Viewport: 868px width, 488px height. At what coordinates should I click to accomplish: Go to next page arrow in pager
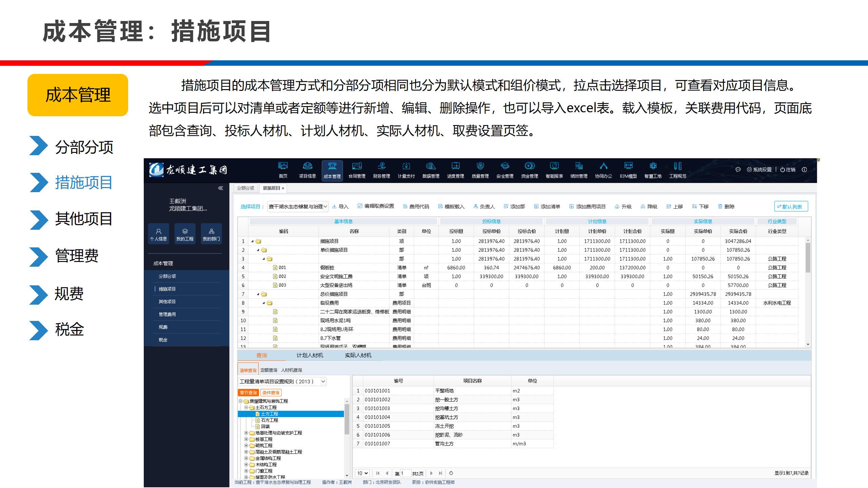coord(431,473)
